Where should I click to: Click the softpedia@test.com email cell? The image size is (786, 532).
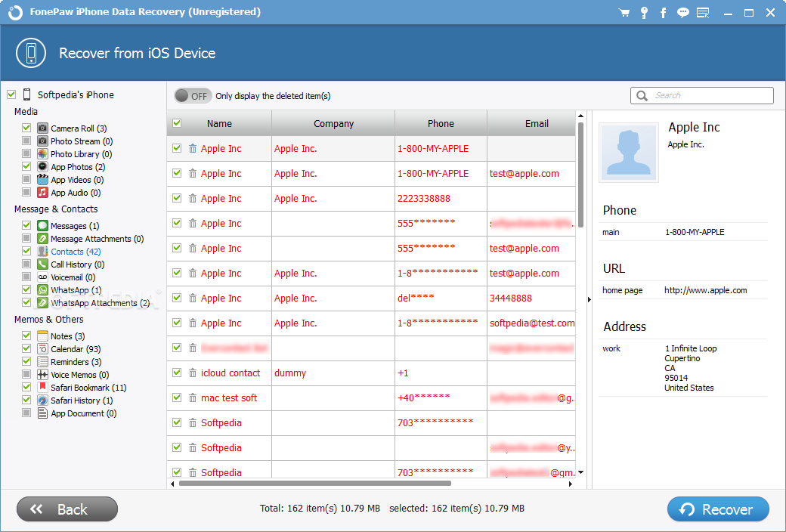click(x=532, y=323)
